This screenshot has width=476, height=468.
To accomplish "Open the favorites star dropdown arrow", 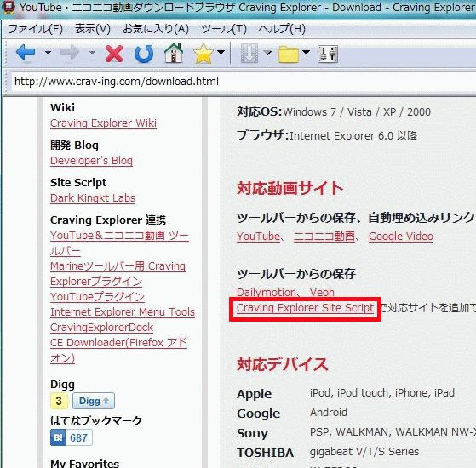I will point(221,52).
